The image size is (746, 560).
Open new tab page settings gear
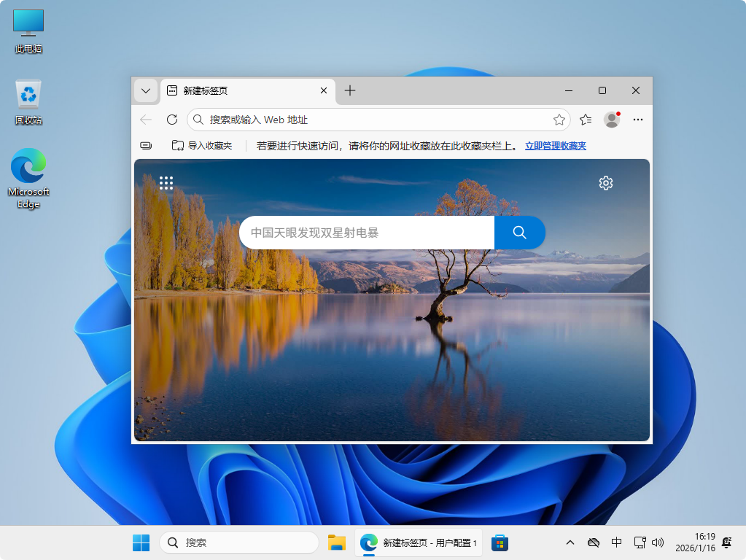pyautogui.click(x=605, y=183)
